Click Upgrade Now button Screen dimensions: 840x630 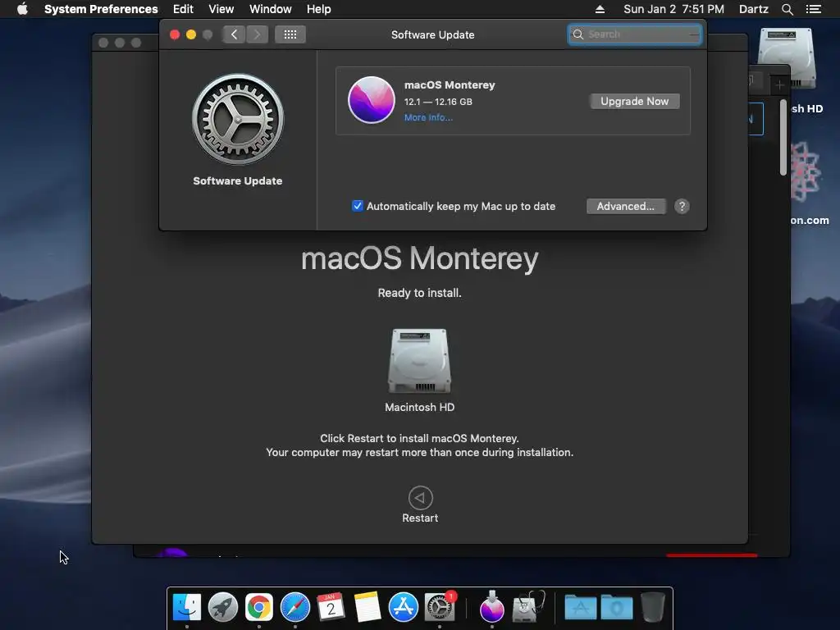coord(634,101)
